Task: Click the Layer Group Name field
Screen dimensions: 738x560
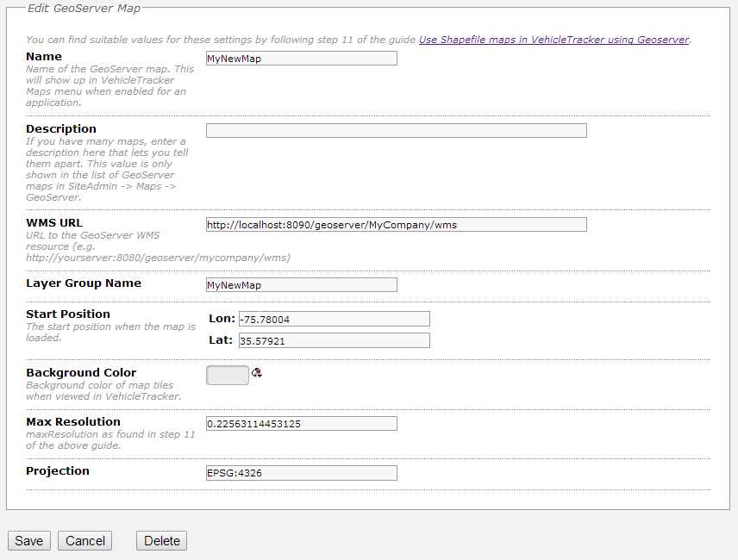Action: point(301,284)
